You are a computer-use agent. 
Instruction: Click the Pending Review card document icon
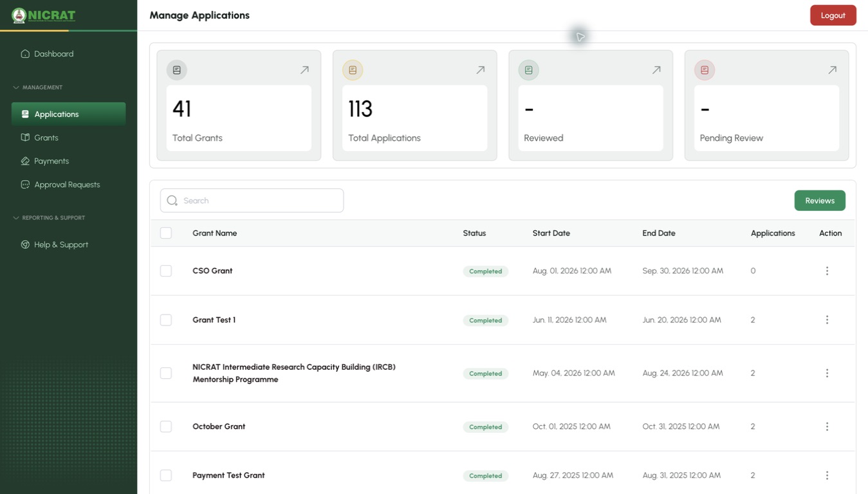(x=705, y=70)
